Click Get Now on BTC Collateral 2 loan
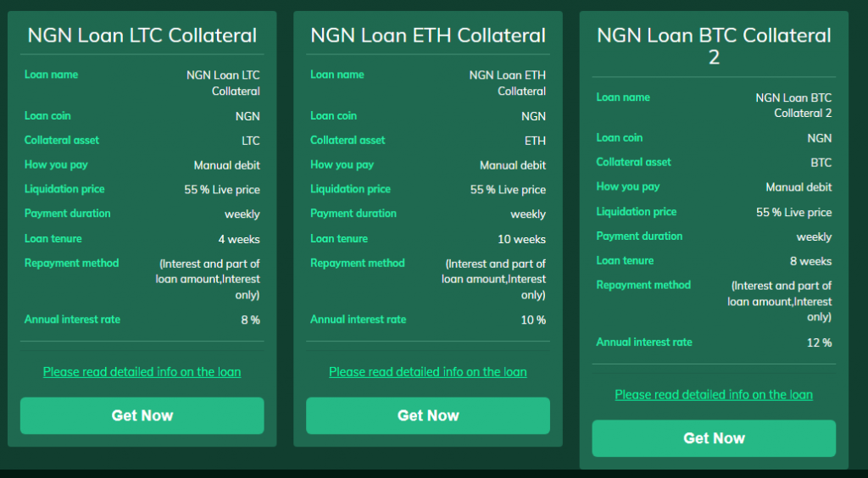 click(714, 438)
